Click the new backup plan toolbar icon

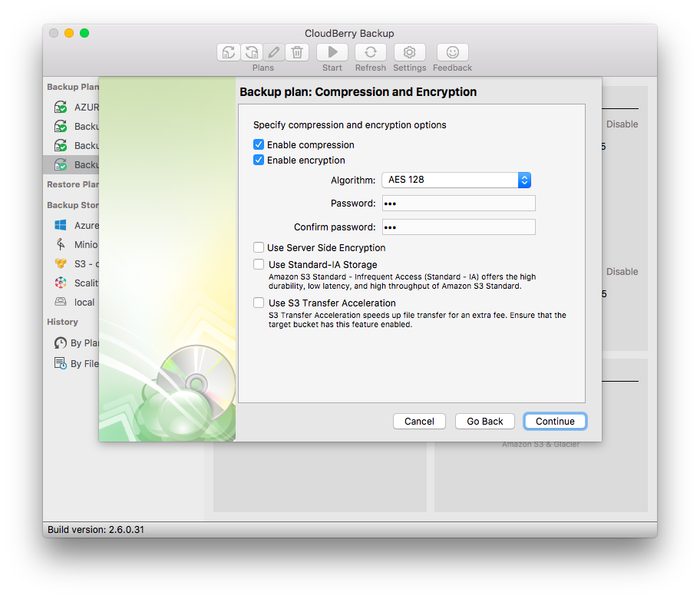[228, 52]
